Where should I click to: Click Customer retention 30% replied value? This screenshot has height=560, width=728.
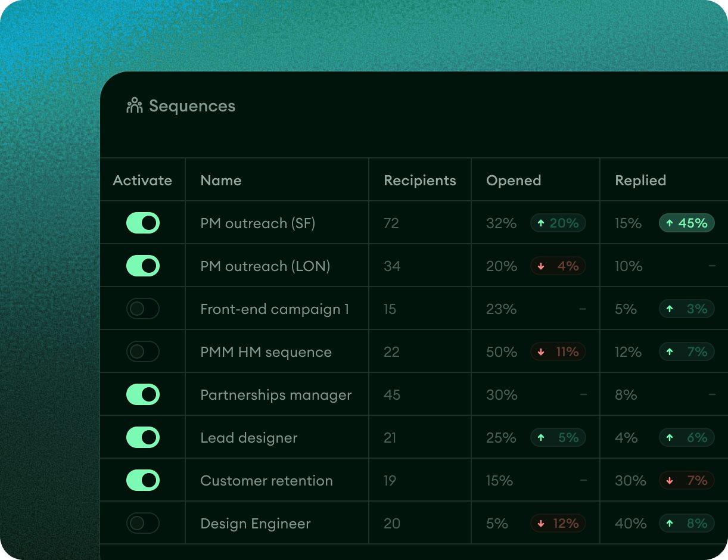[631, 481]
